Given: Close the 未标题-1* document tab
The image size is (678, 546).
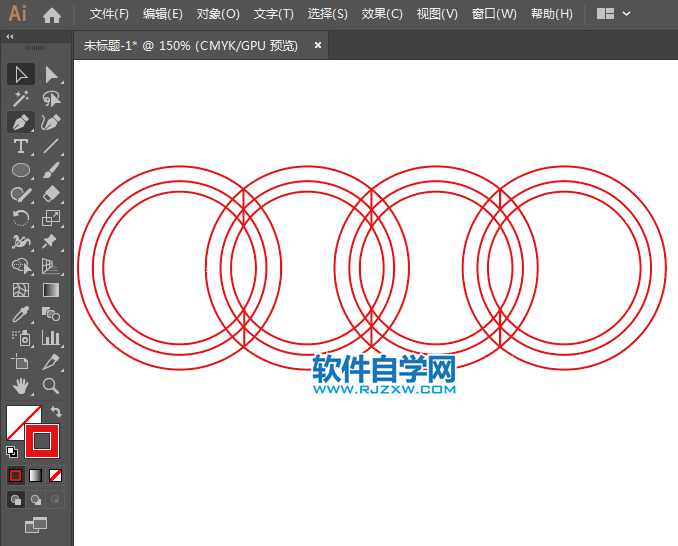Looking at the screenshot, I should click(x=318, y=45).
